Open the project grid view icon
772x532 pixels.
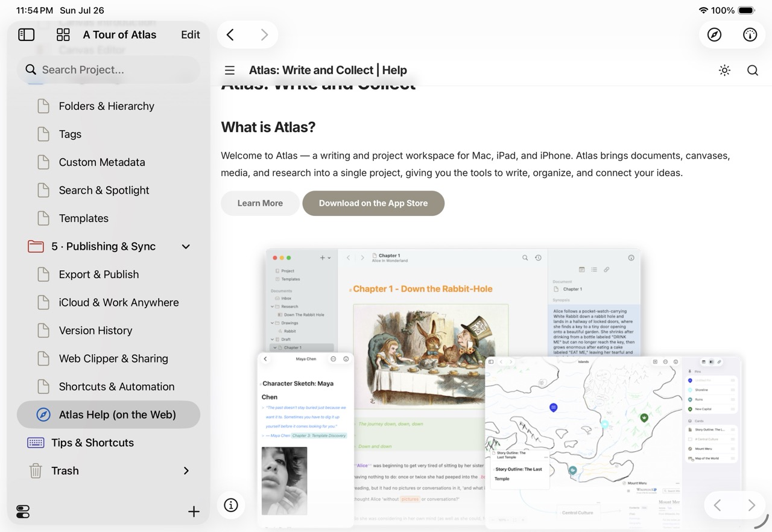pos(63,34)
